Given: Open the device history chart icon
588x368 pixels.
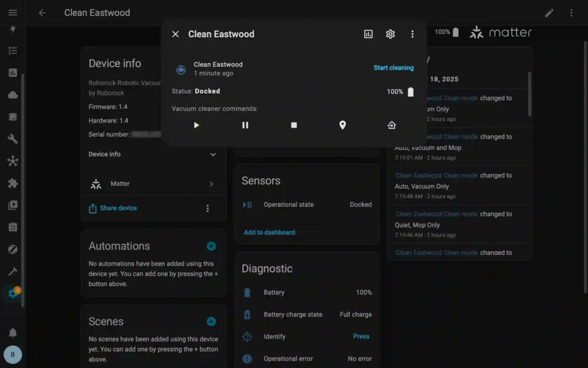Looking at the screenshot, I should click(x=368, y=34).
